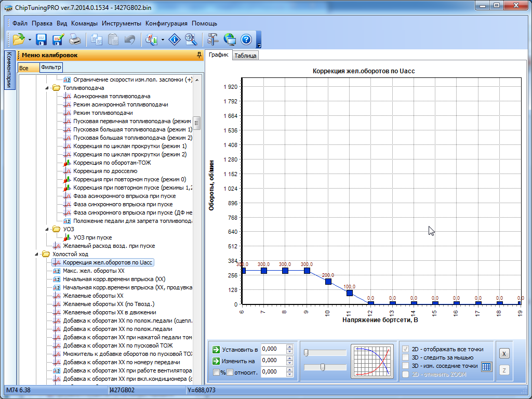Click the printer icon in the toolbar
The width and height of the screenshot is (532, 399).
(x=75, y=39)
